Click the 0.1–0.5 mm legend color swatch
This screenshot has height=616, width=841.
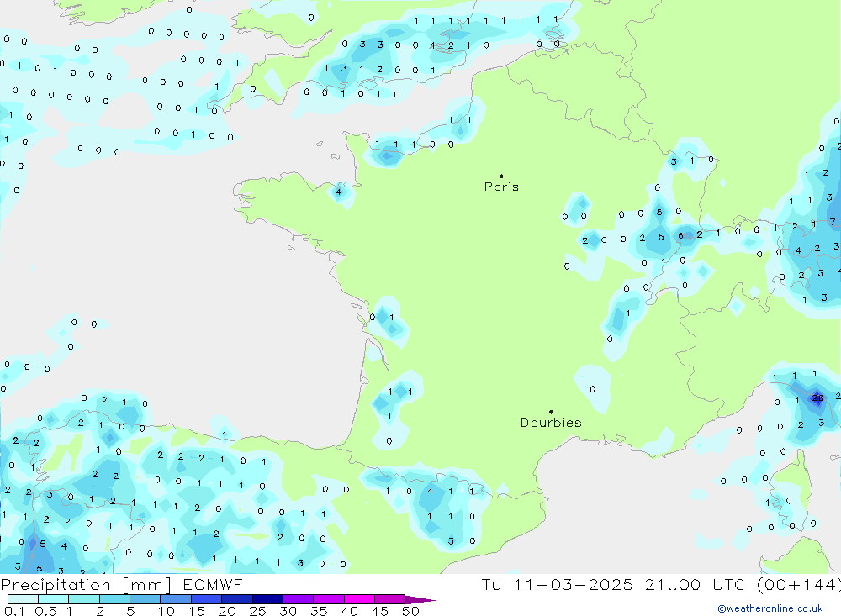pos(23,599)
